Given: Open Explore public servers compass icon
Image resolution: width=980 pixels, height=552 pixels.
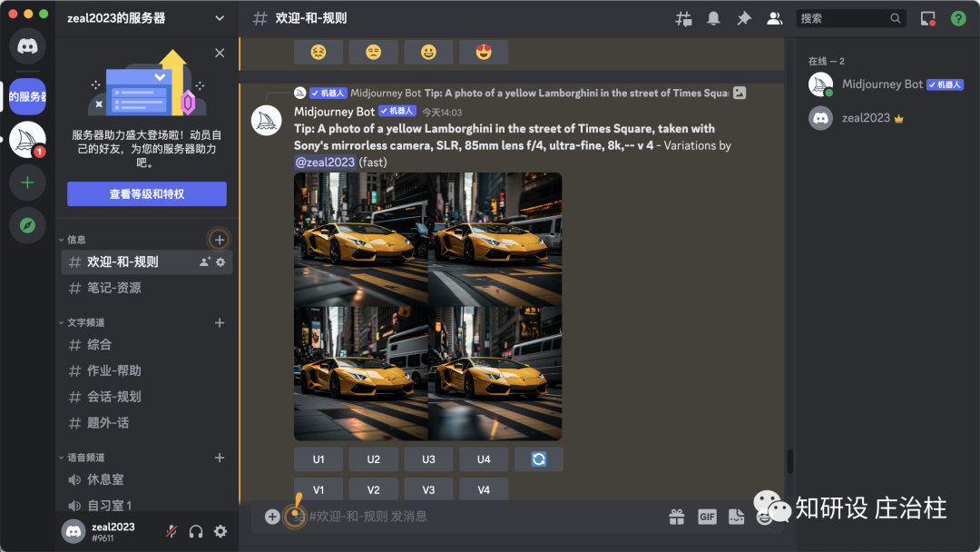Looking at the screenshot, I should 27,225.
